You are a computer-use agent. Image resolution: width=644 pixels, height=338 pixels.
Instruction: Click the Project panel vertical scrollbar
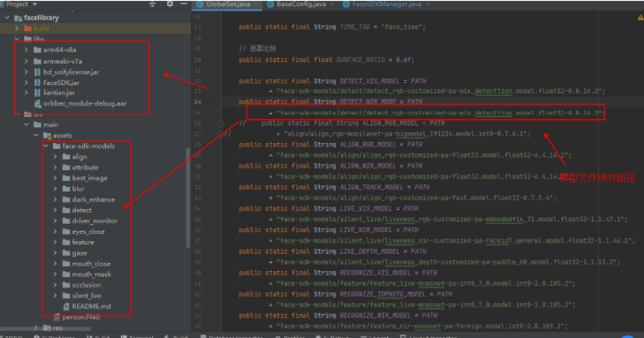click(188, 197)
